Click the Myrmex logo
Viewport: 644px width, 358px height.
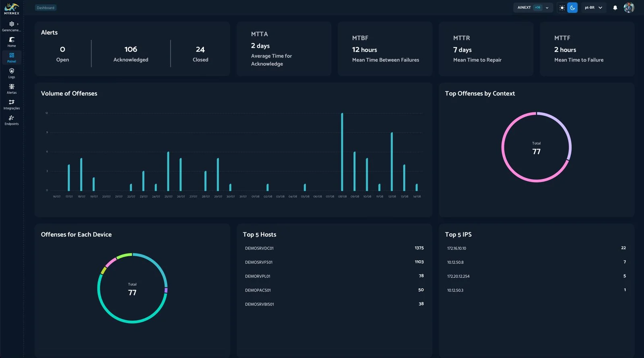(x=12, y=9)
